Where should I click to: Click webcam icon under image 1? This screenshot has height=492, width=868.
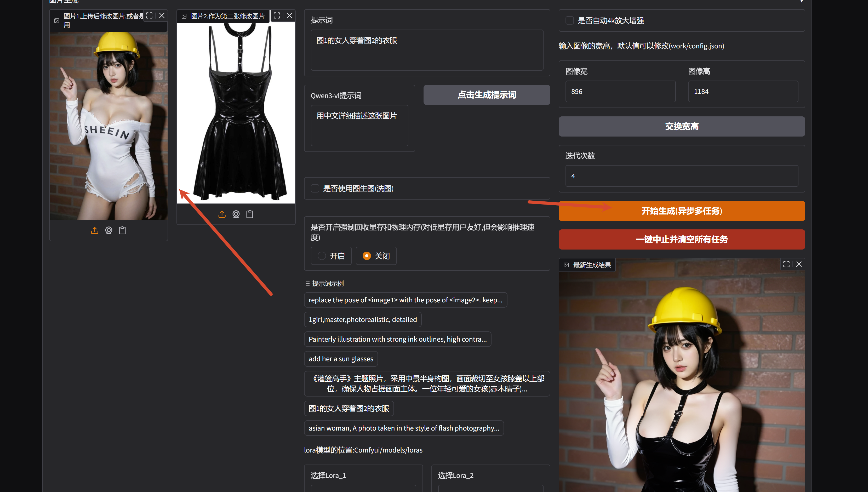click(109, 230)
